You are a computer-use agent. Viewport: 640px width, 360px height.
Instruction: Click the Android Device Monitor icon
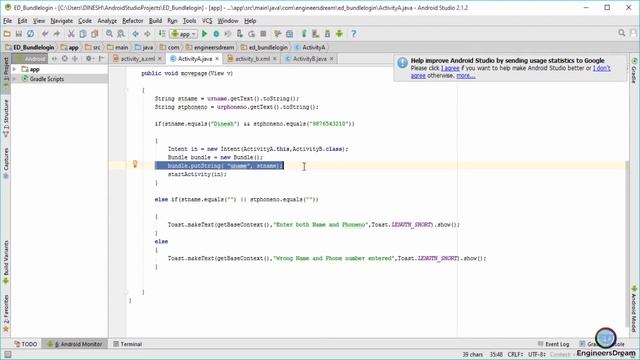tap(339, 34)
